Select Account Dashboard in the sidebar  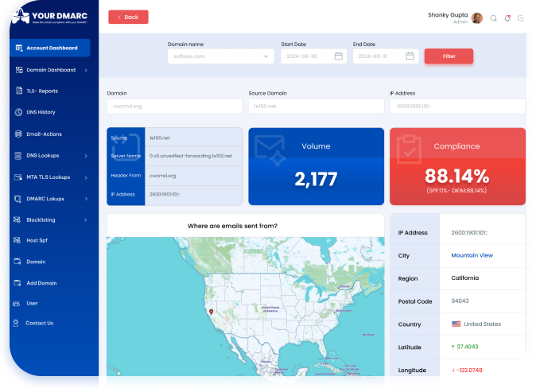coord(49,49)
